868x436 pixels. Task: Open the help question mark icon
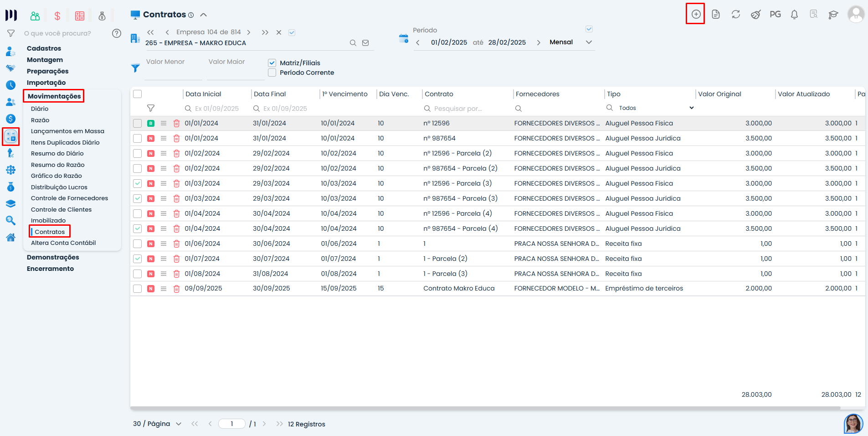tap(117, 33)
